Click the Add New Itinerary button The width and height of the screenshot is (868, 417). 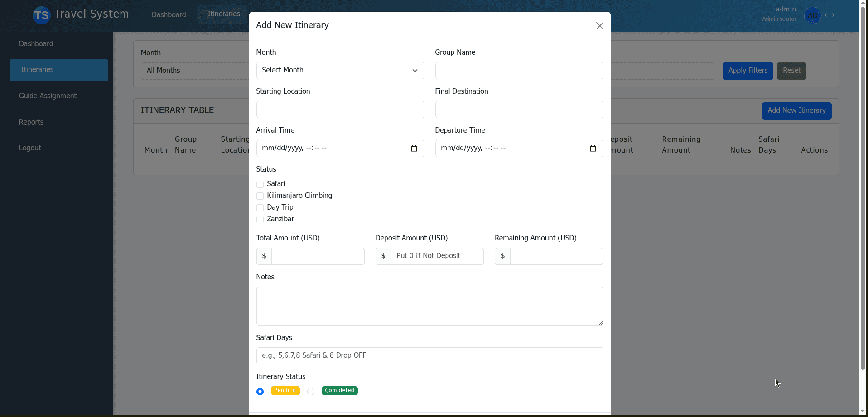click(x=796, y=110)
